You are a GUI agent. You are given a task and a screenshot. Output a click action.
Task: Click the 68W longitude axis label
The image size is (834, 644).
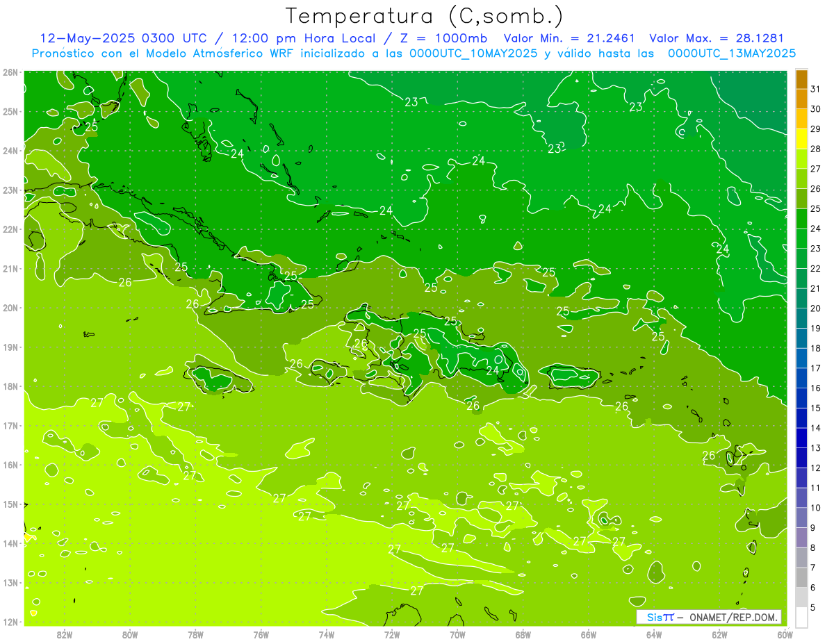(x=523, y=634)
